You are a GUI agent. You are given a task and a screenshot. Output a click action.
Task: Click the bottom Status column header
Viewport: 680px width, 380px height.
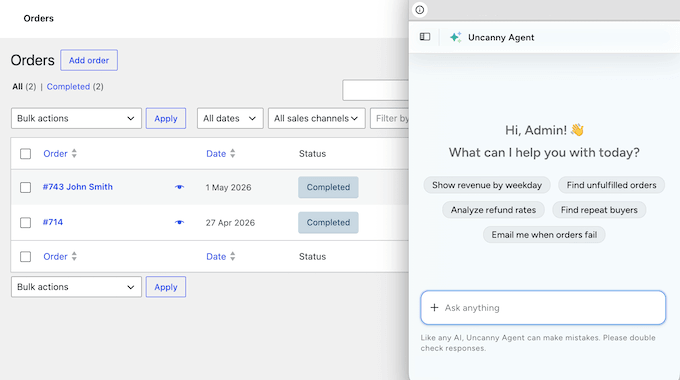(x=312, y=256)
